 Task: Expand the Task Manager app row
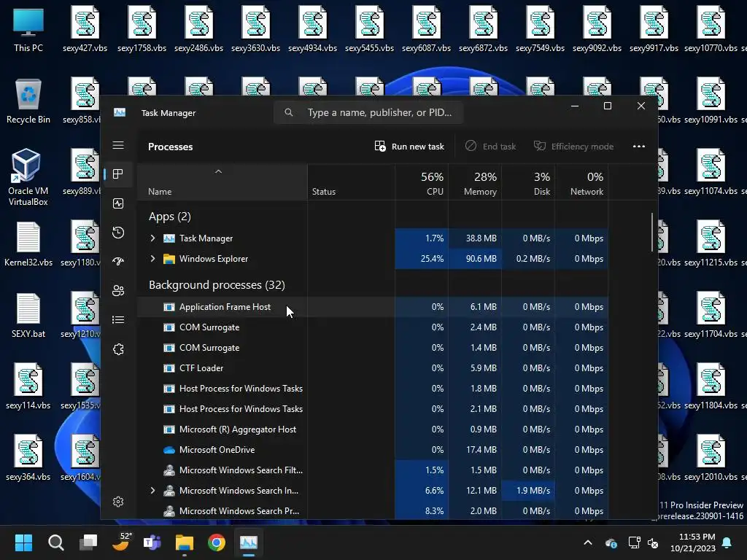pos(152,238)
